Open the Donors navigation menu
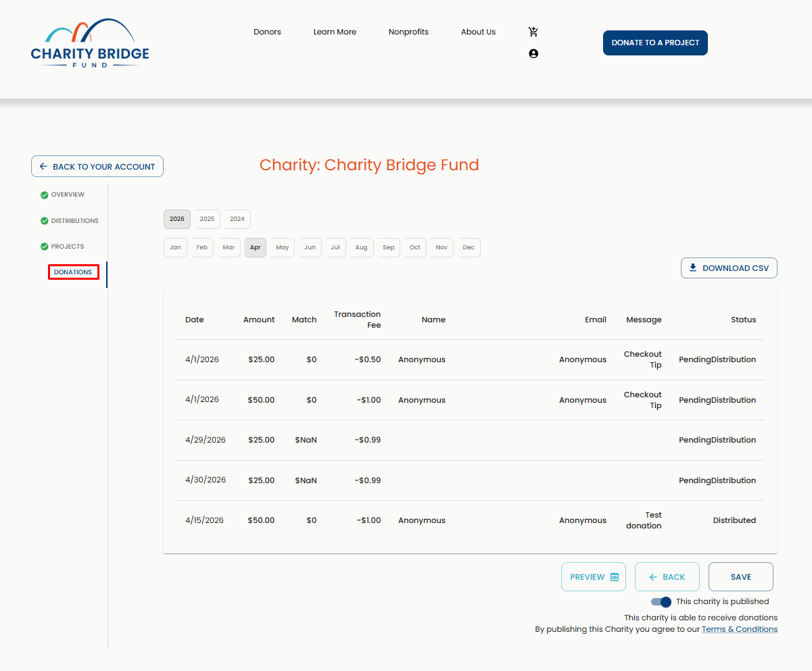The image size is (812, 671). (x=267, y=32)
